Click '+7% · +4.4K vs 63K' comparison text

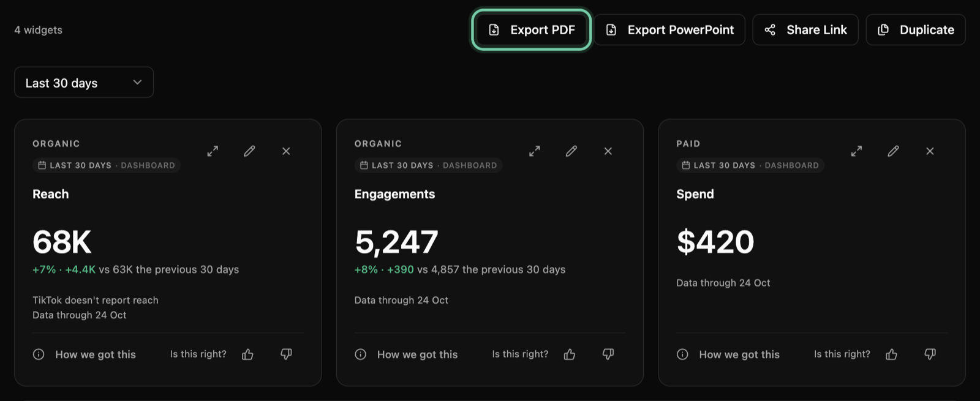pos(136,269)
